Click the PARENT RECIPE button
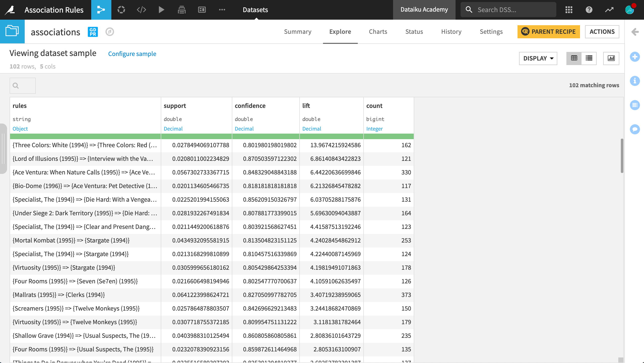Image resolution: width=644 pixels, height=363 pixels. [x=549, y=32]
